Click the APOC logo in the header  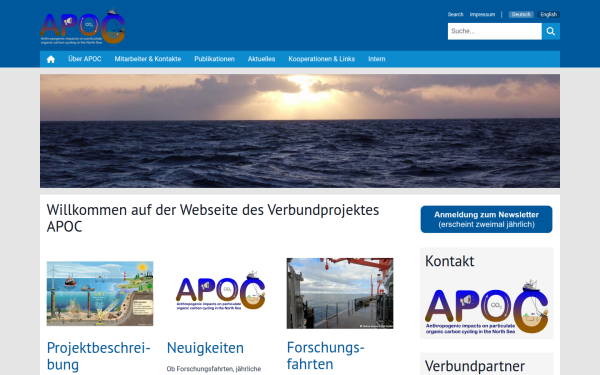tap(83, 26)
